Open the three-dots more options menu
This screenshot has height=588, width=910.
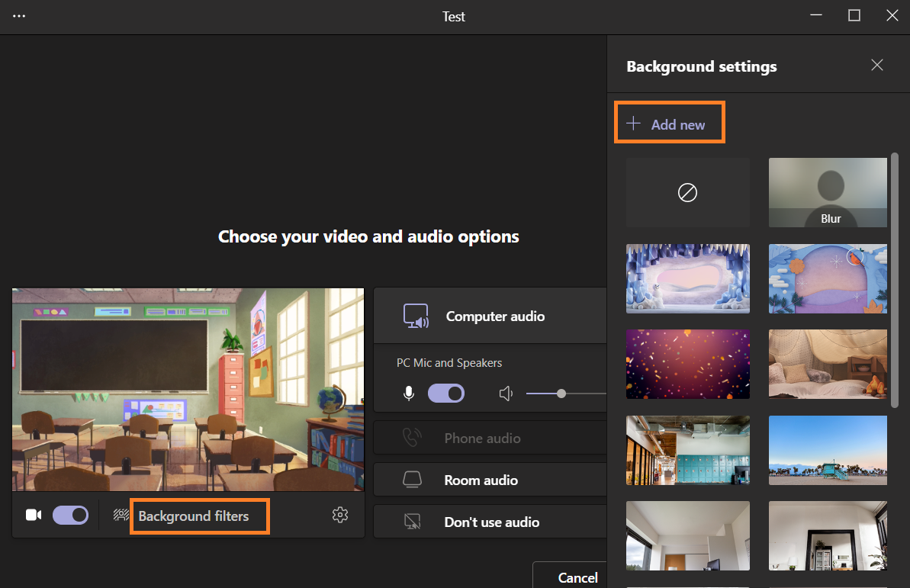[19, 16]
